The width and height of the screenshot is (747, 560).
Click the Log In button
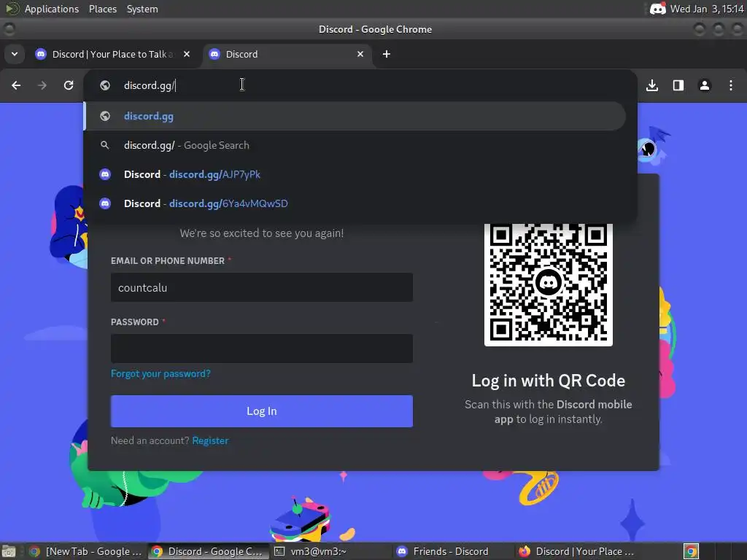click(262, 411)
